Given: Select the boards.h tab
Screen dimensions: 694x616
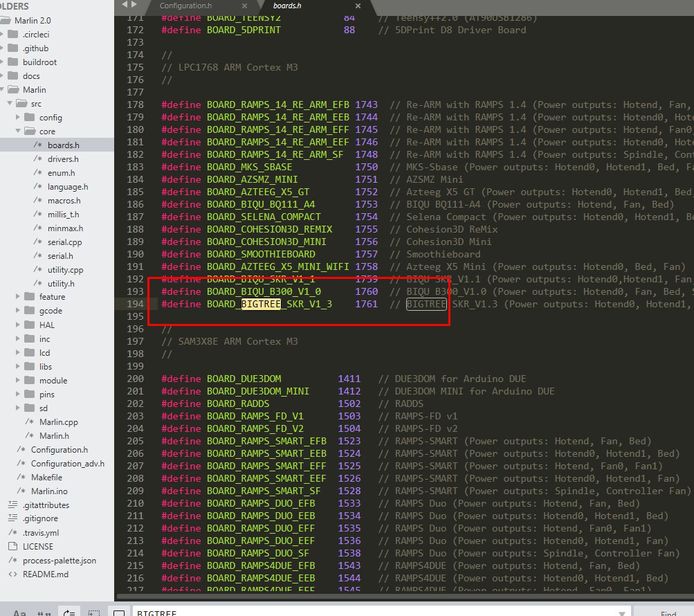Looking at the screenshot, I should point(287,6).
